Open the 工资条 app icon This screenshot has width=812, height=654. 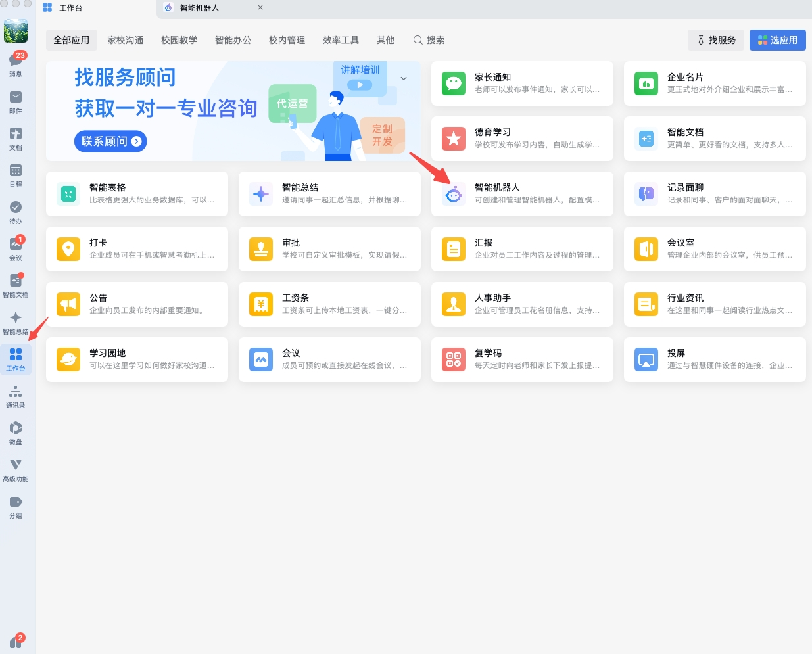tap(261, 304)
